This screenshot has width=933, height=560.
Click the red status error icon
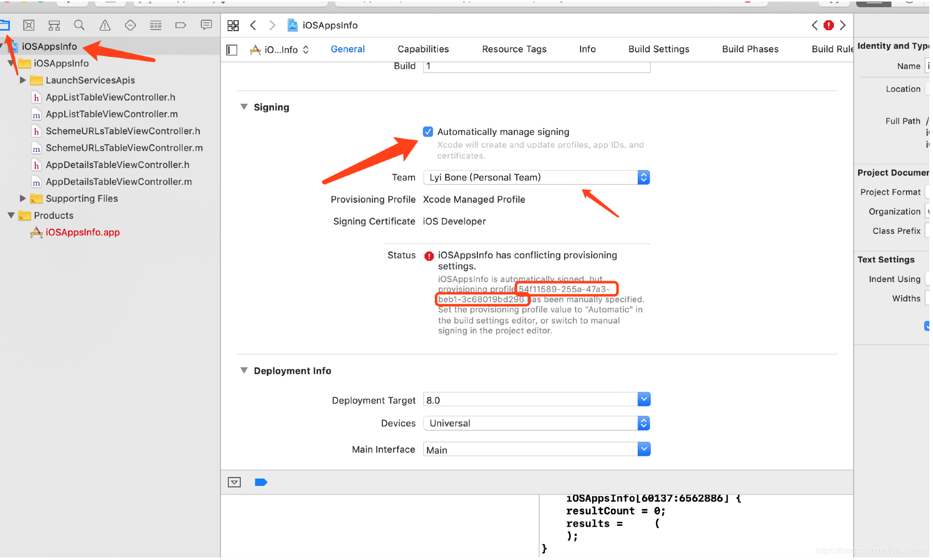[x=429, y=256]
